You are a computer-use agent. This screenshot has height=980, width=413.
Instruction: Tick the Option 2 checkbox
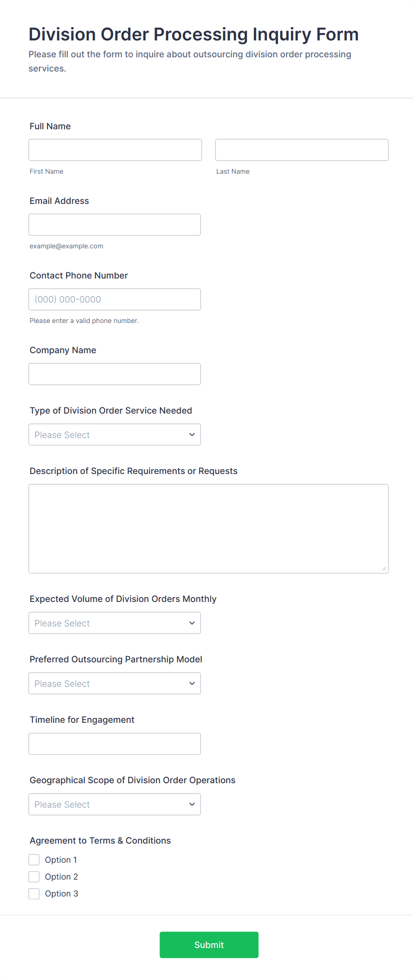(34, 876)
